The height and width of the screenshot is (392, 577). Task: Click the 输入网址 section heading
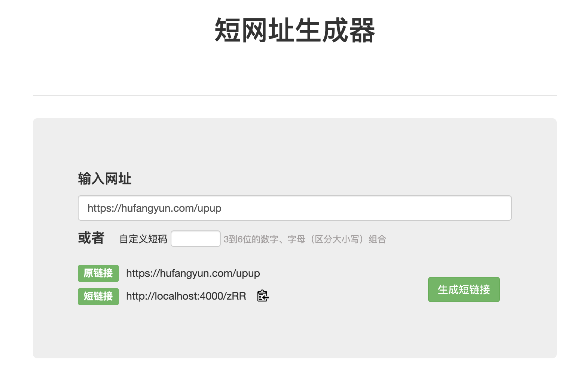[x=105, y=178]
